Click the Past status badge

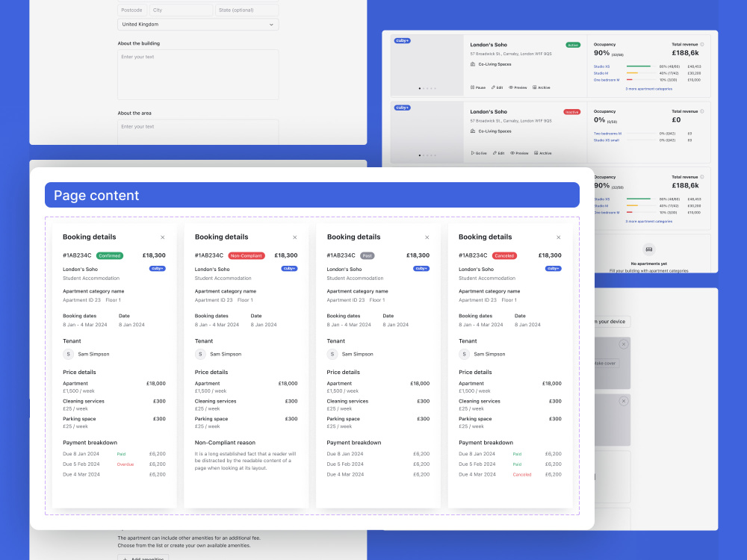pos(368,255)
